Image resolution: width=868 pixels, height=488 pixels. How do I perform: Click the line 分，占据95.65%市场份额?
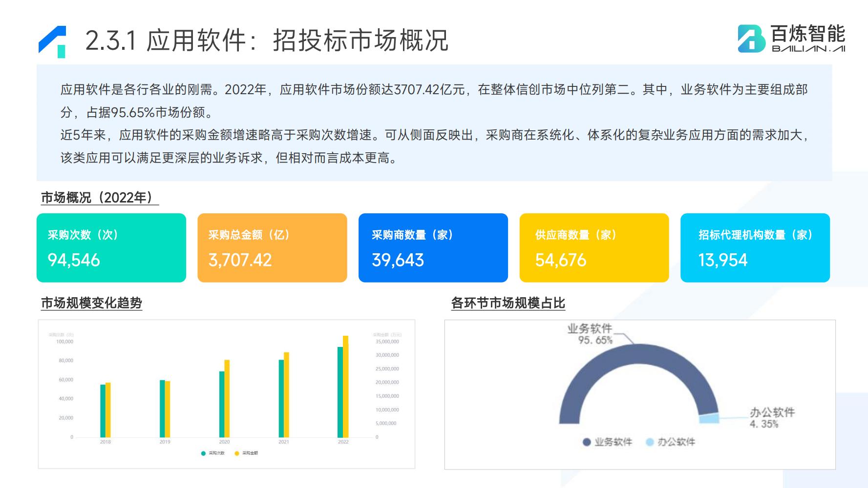pos(138,113)
